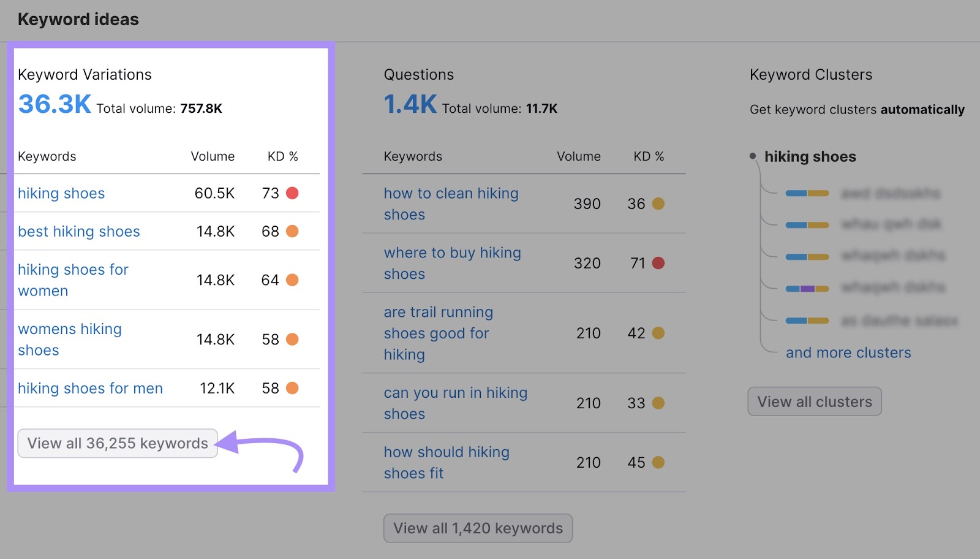Click the KD indicator next to "hiking shoes for men"
This screenshot has width=980, height=559.
pyautogui.click(x=293, y=388)
